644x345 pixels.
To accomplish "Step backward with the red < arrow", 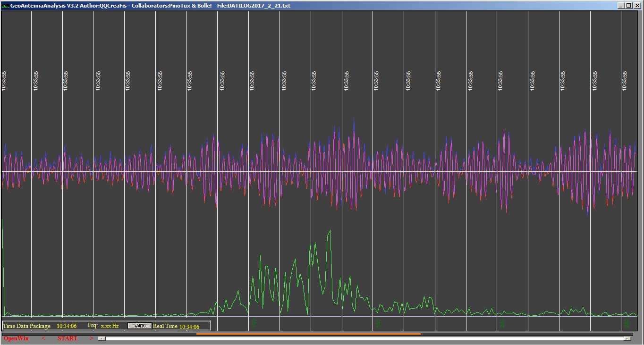I will coord(43,338).
